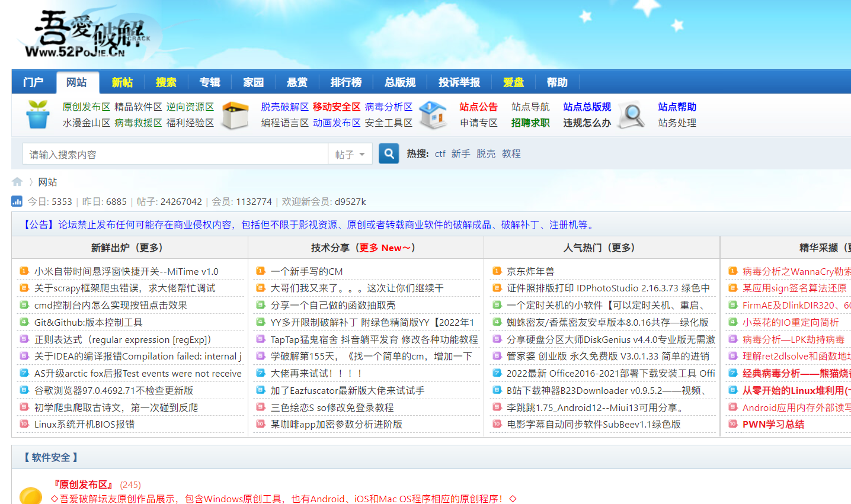This screenshot has width=851, height=504.
Task: Open the 原创发布区 quick link
Action: coord(87,107)
